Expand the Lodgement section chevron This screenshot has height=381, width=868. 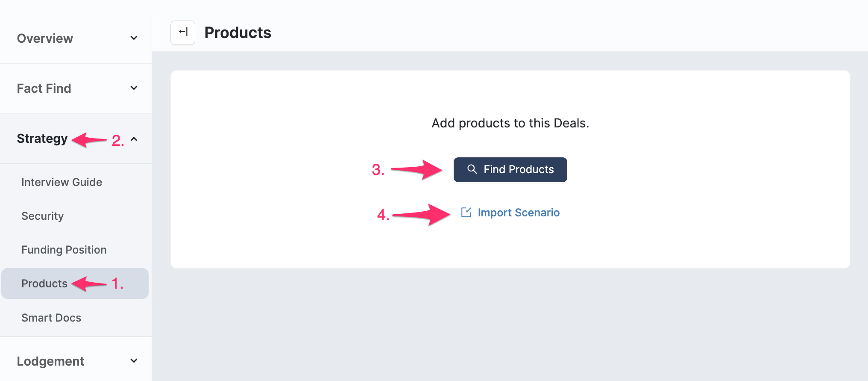[x=134, y=361]
